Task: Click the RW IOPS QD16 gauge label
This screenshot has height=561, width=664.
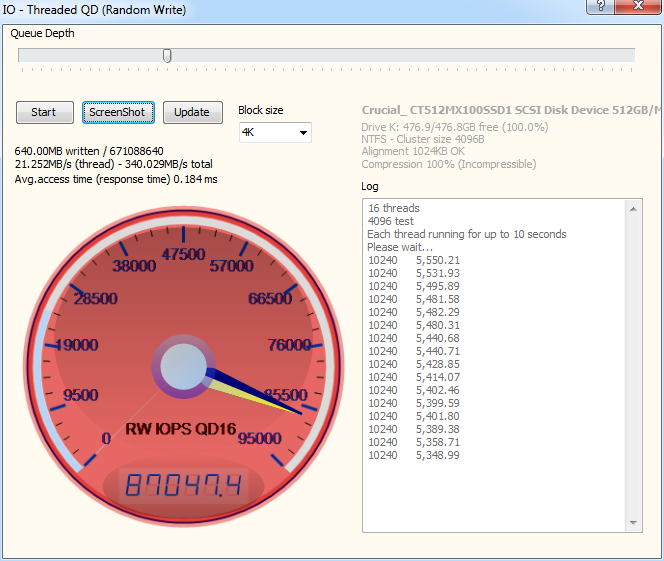Action: pyautogui.click(x=181, y=430)
